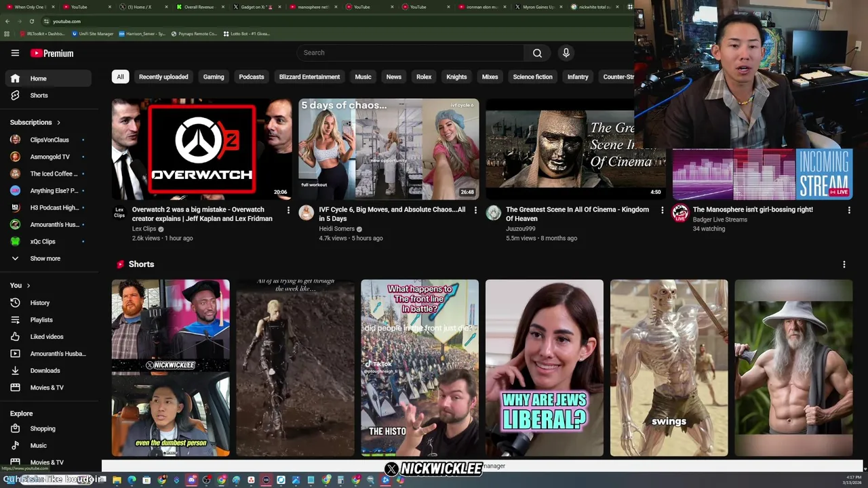Click Badger Live Streams channel avatar
868x488 pixels.
[680, 213]
